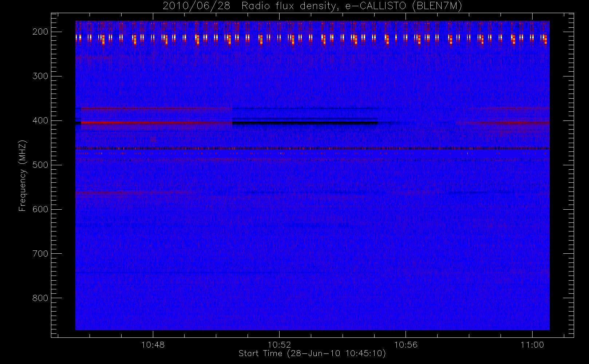Click the 'Frequency (MHz)' y-axis label

click(x=23, y=175)
